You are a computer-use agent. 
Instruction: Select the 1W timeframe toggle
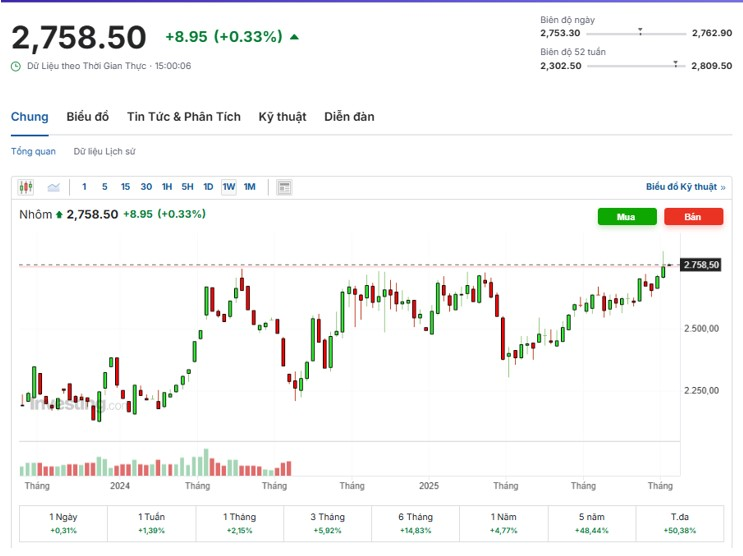(x=229, y=187)
